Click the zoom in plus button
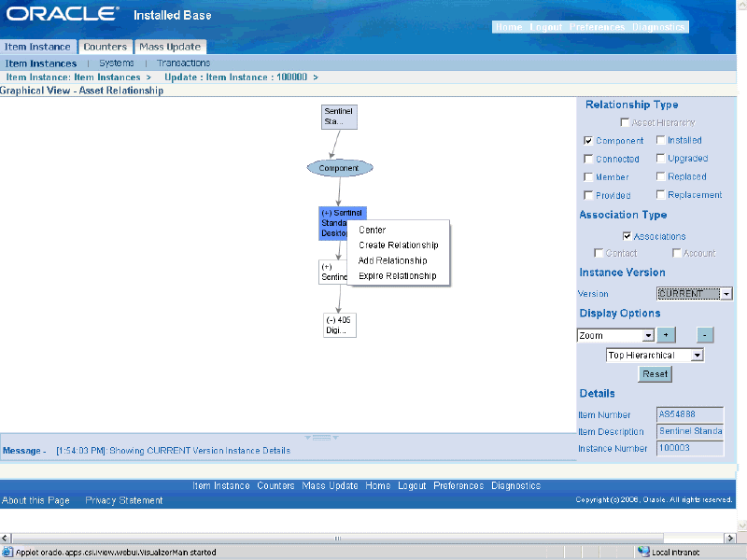747x560 pixels. pos(666,335)
